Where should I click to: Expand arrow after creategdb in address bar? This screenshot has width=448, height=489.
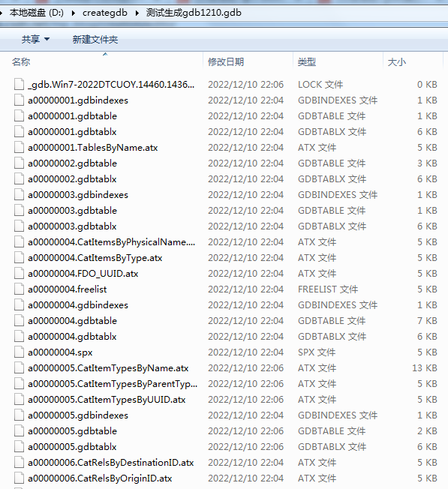point(137,13)
